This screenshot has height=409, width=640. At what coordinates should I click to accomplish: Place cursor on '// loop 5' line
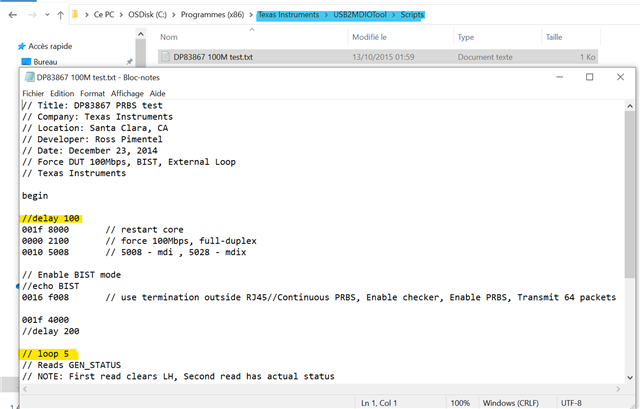pyautogui.click(x=45, y=353)
